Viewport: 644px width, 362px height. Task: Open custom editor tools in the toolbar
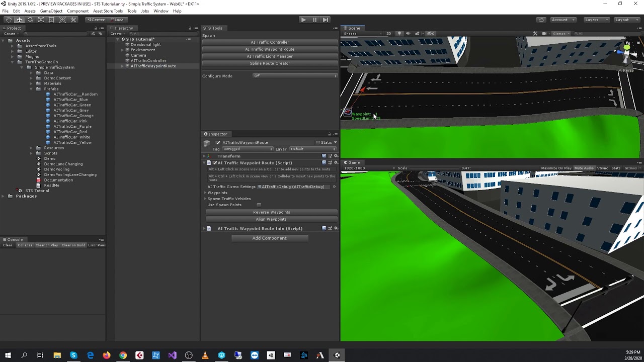(73, 20)
